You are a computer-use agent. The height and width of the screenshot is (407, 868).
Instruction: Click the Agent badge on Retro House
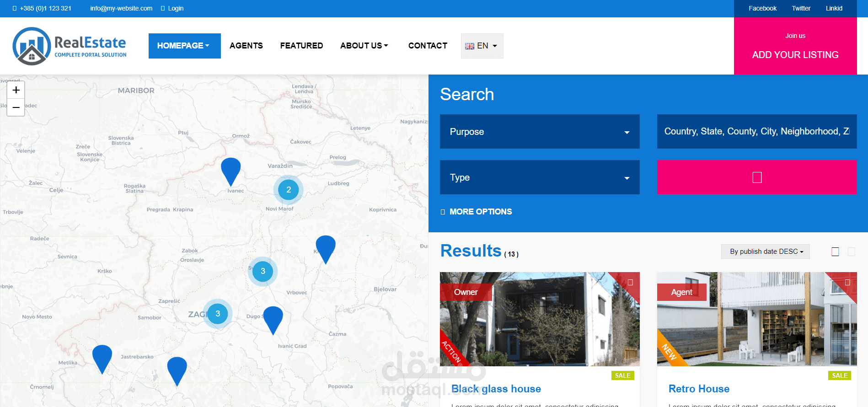pos(681,292)
